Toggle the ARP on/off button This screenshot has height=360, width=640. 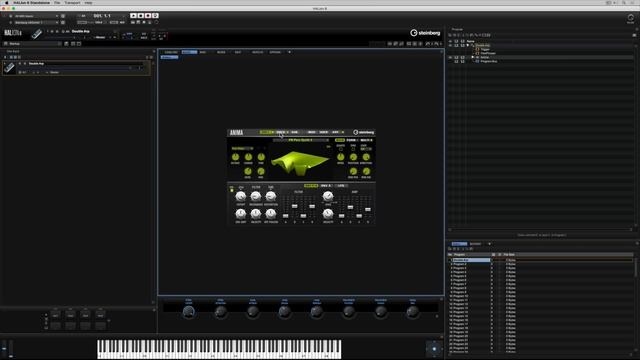tap(343, 132)
